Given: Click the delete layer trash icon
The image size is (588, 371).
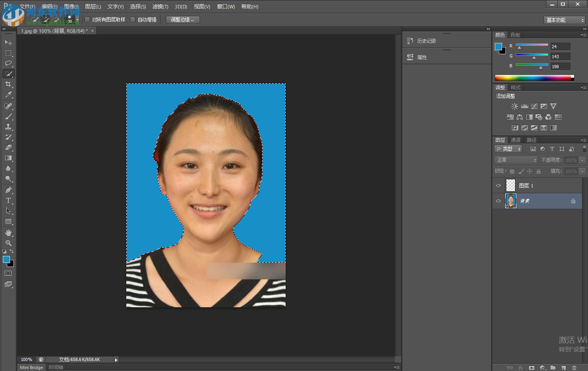Looking at the screenshot, I should [x=574, y=367].
